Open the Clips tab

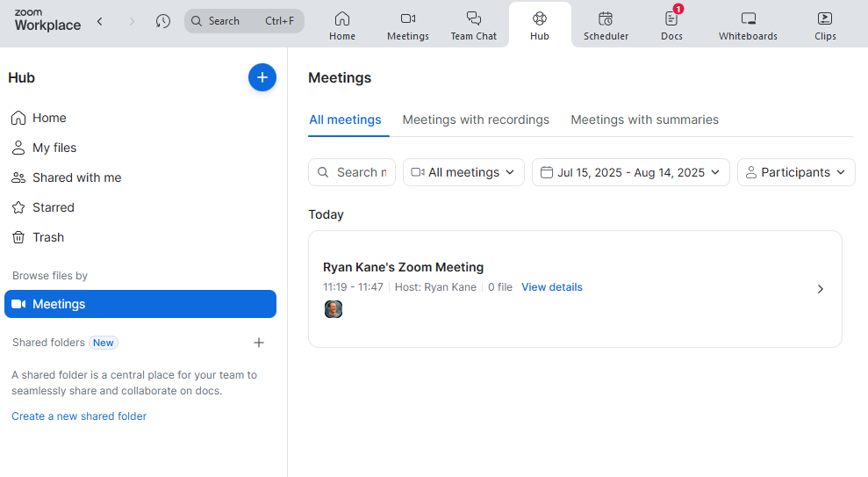coord(825,26)
